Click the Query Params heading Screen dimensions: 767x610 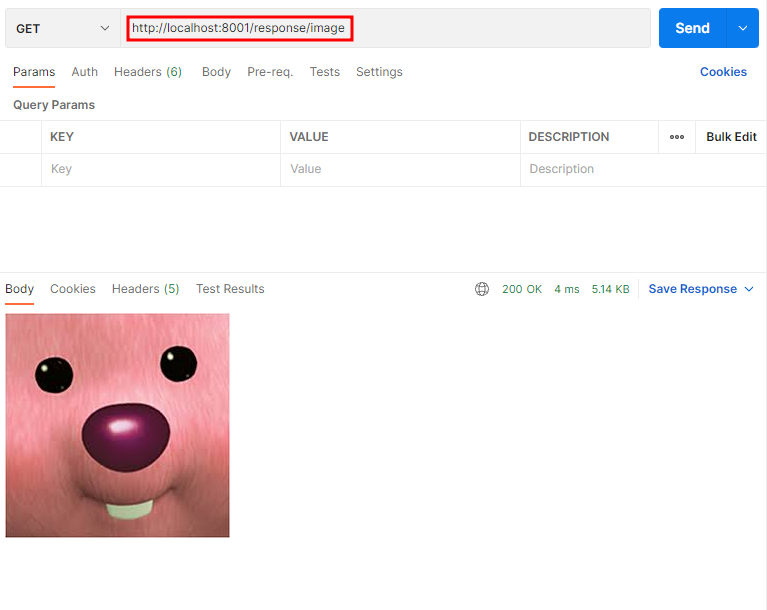pos(54,105)
